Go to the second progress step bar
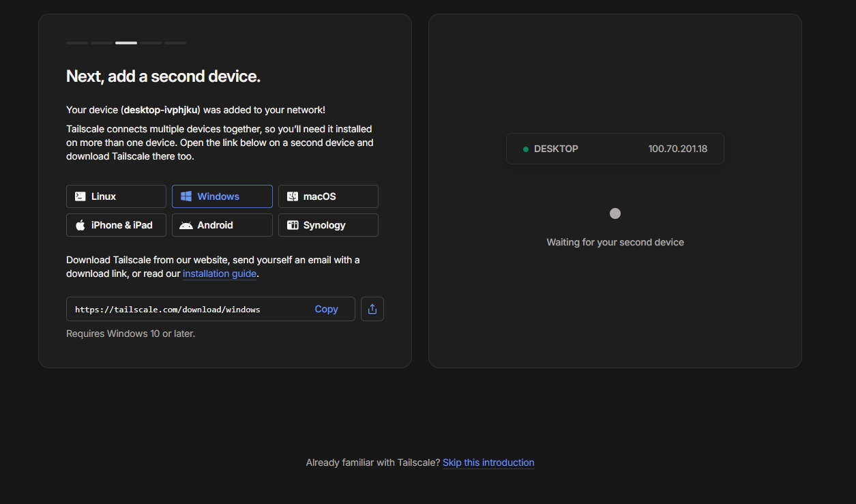This screenshot has width=856, height=504. tap(102, 43)
